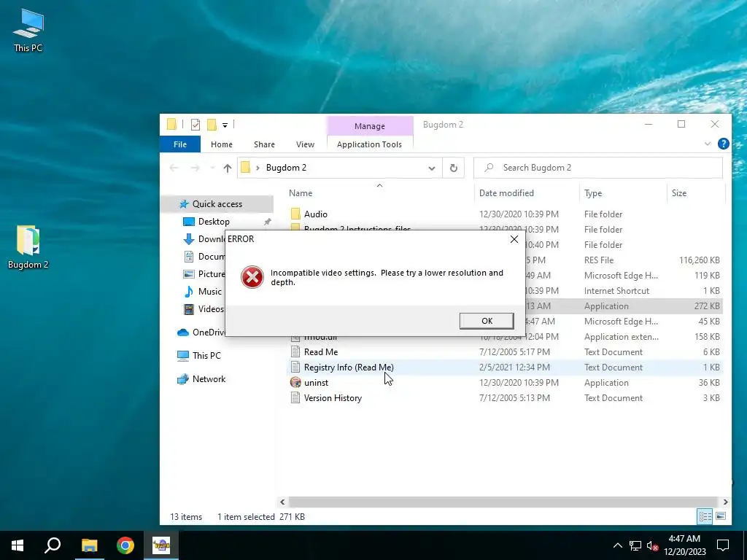
Task: Select This PC in navigation pane
Action: click(206, 355)
